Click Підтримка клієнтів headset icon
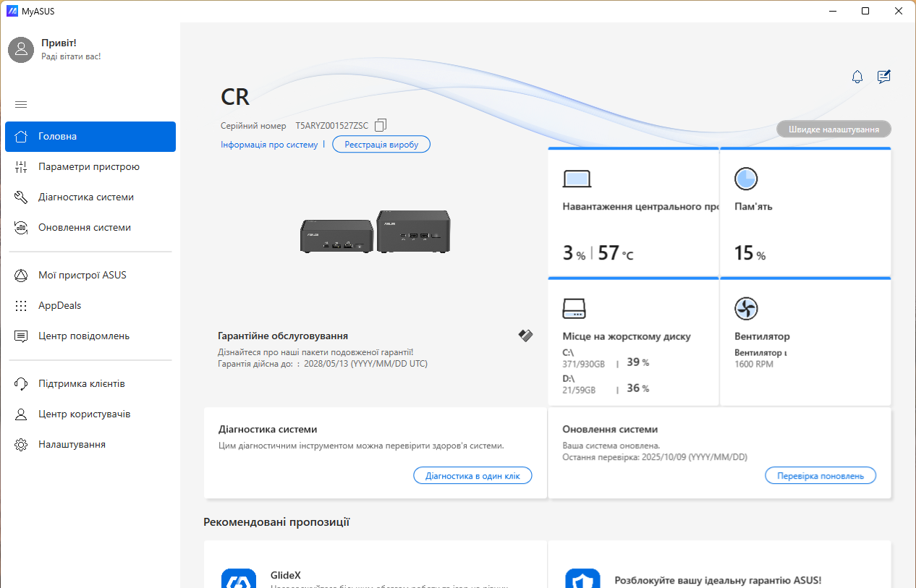 click(x=21, y=384)
